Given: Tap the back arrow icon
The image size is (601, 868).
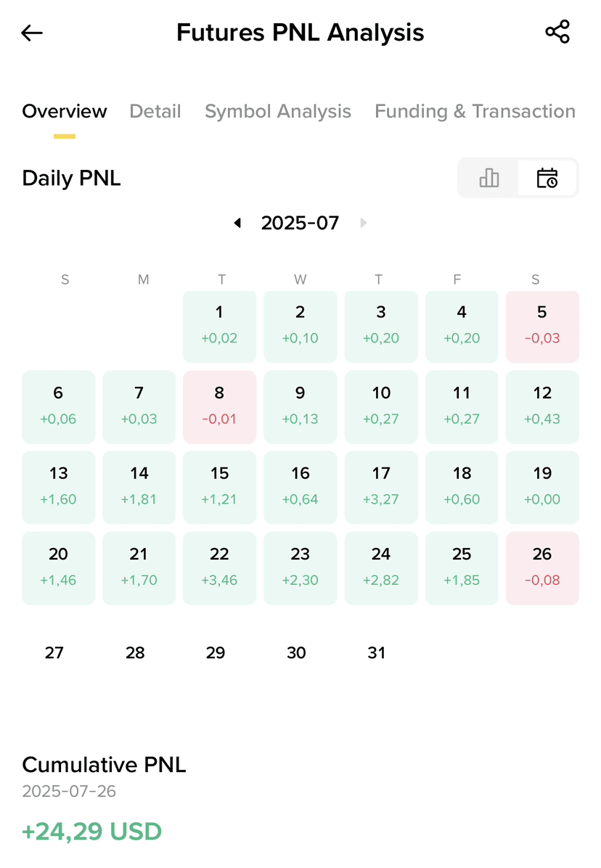Looking at the screenshot, I should coord(32,33).
